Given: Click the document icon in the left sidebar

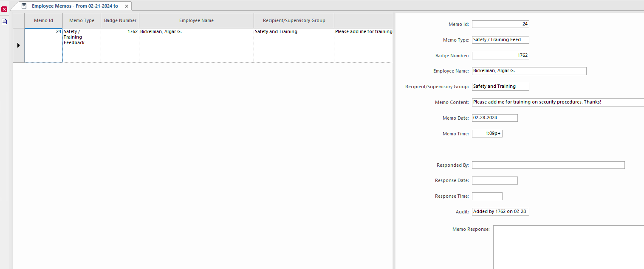Looking at the screenshot, I should pyautogui.click(x=4, y=21).
